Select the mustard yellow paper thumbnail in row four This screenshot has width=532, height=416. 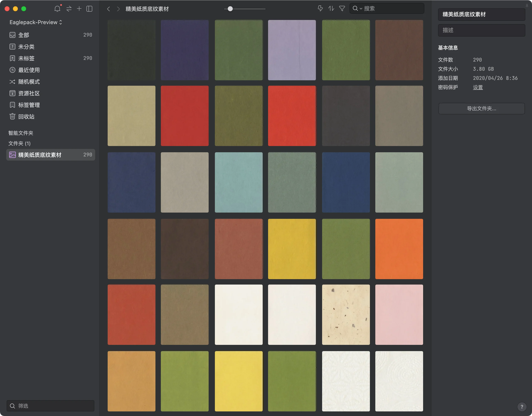pyautogui.click(x=292, y=249)
